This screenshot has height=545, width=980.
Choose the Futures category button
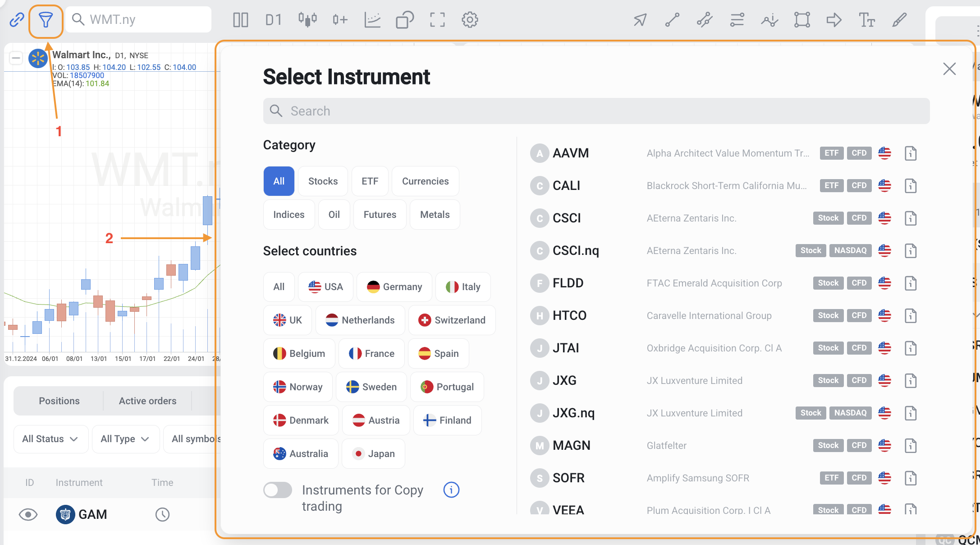tap(380, 215)
